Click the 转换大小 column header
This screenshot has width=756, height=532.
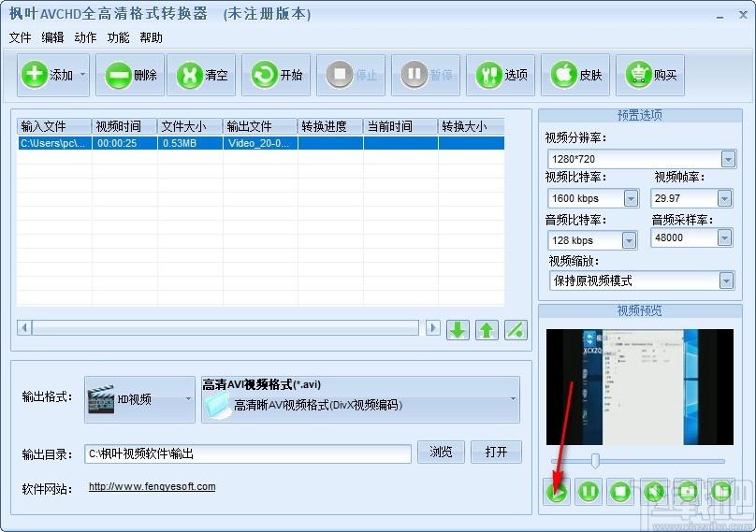(x=471, y=126)
